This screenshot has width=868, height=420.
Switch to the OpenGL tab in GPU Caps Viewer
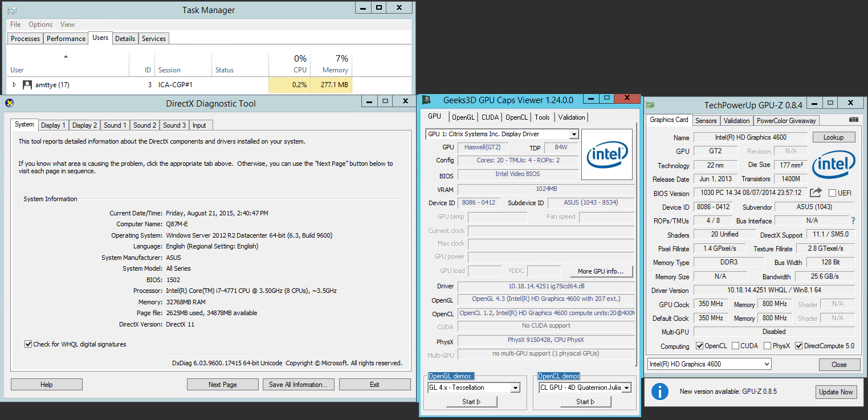point(463,117)
